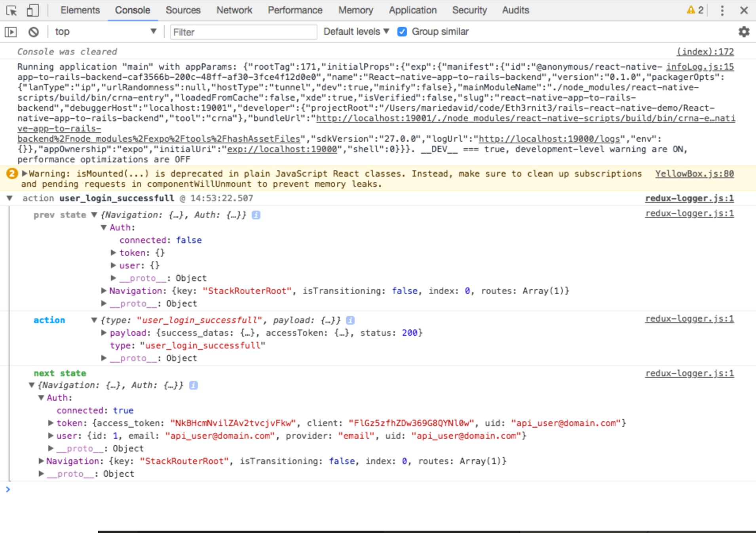Screen dimensions: 756x533
Task: Enable Group similar checkbox
Action: coord(403,32)
